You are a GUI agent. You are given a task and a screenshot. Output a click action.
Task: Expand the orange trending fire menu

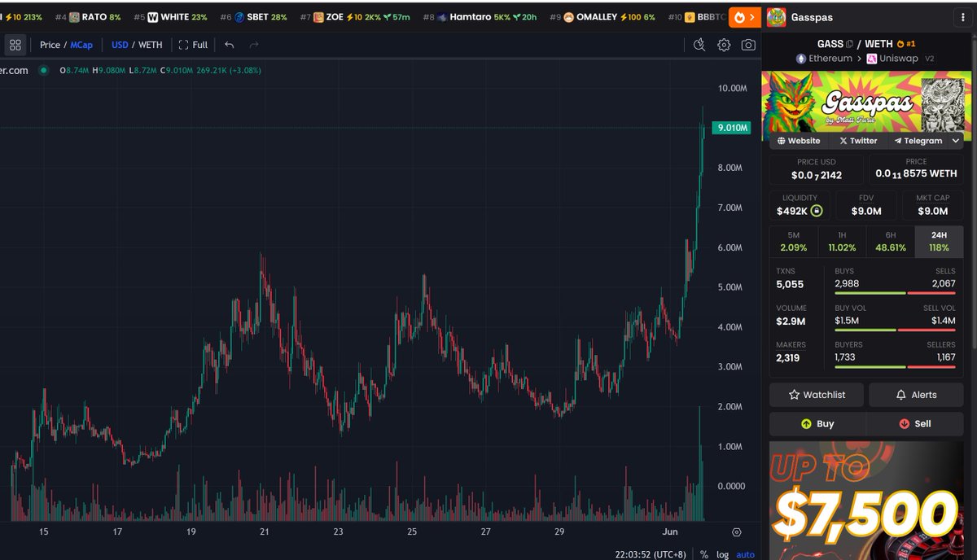pyautogui.click(x=745, y=16)
